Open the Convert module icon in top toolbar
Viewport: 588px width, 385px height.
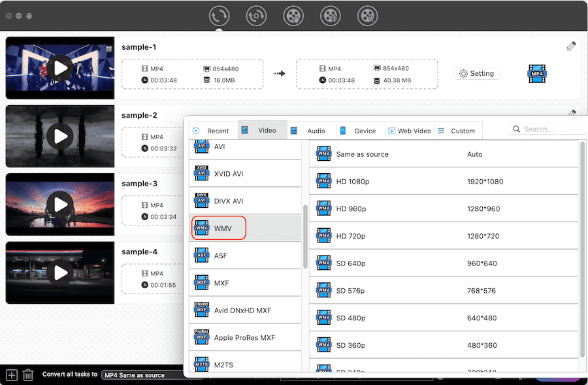219,16
